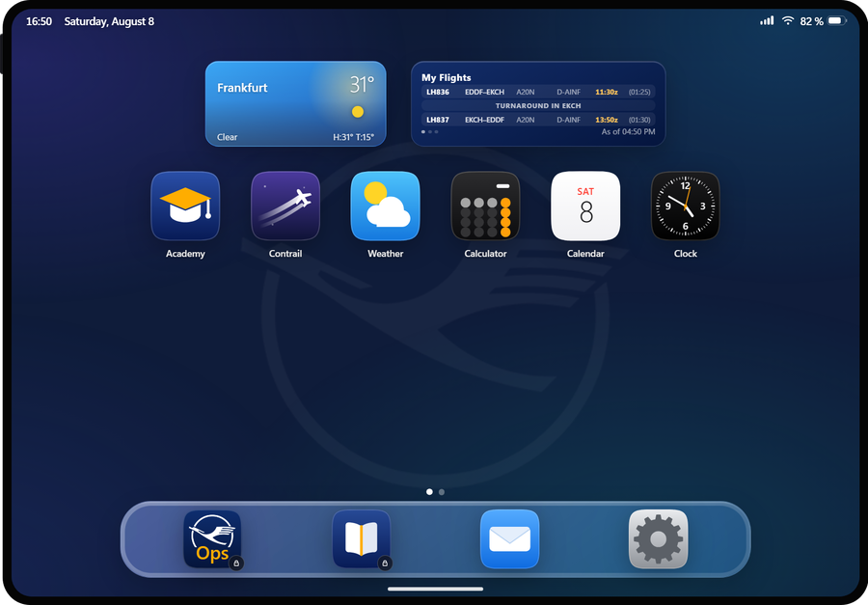Screen dimensions: 868x605
Task: Tap the 11:30z departure time
Action: pos(607,92)
